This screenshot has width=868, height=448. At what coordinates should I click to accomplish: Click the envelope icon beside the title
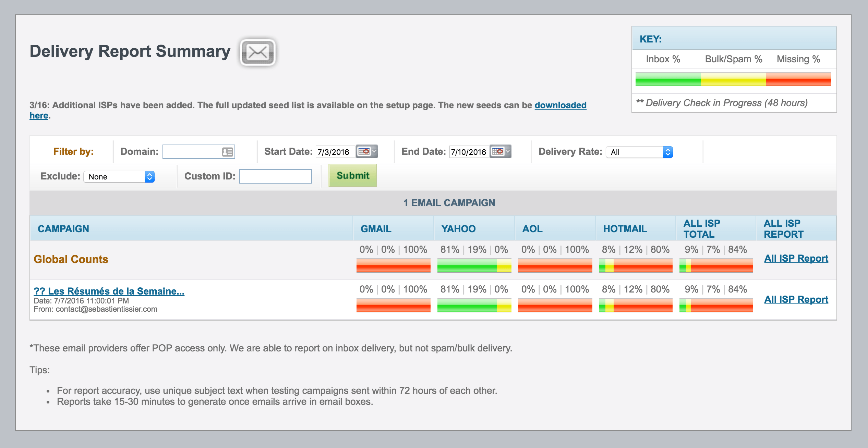click(x=258, y=52)
